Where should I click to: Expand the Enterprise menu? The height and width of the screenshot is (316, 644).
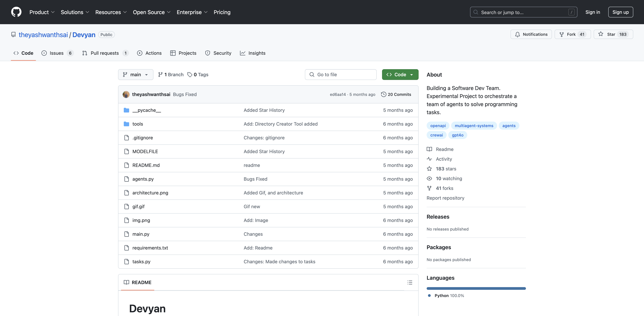[192, 12]
